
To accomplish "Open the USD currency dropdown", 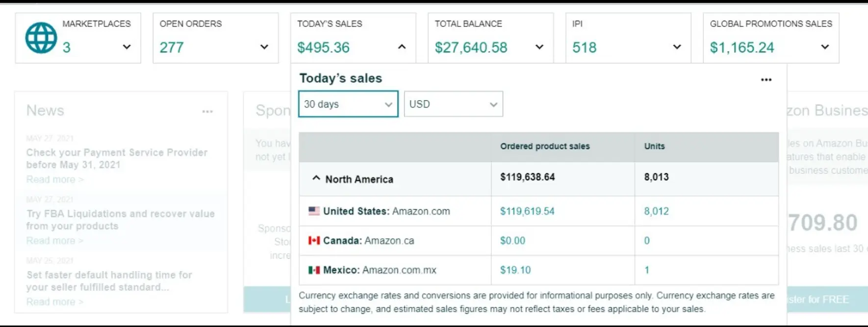I will click(x=453, y=104).
